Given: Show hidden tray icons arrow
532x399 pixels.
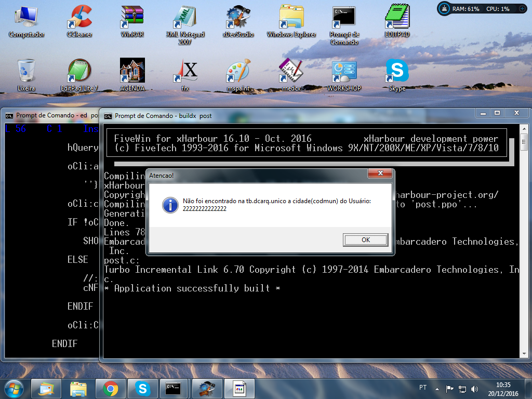Looking at the screenshot, I should tap(437, 389).
